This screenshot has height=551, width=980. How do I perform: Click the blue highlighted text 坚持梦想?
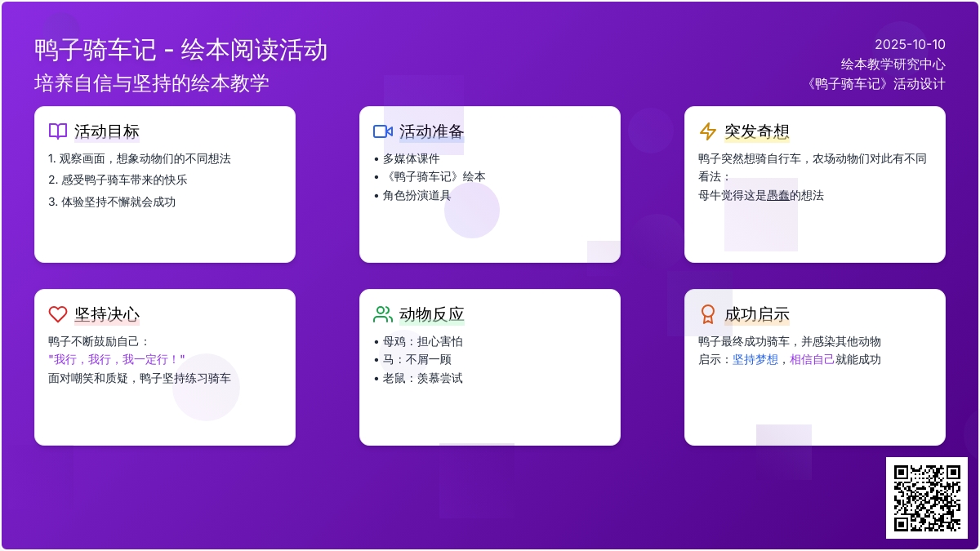click(755, 359)
